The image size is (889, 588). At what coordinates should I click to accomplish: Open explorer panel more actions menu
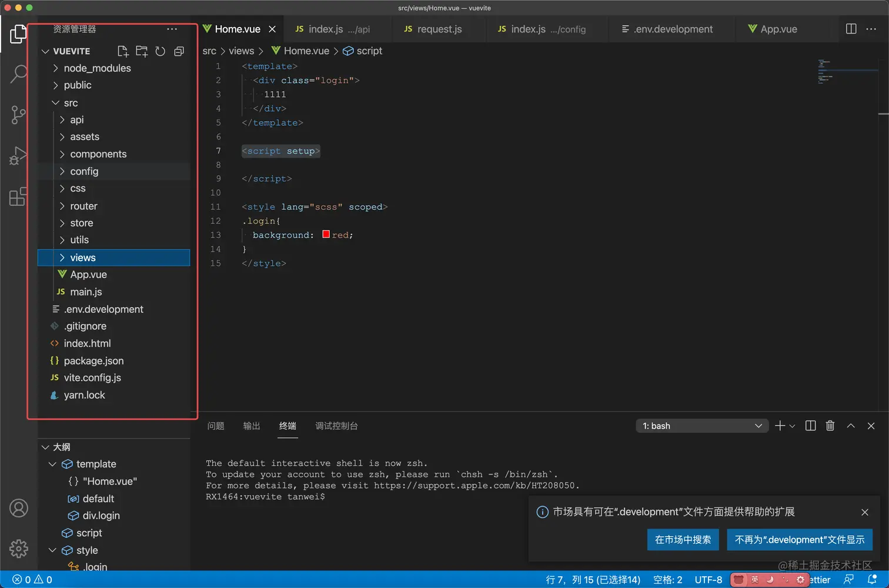coord(172,29)
